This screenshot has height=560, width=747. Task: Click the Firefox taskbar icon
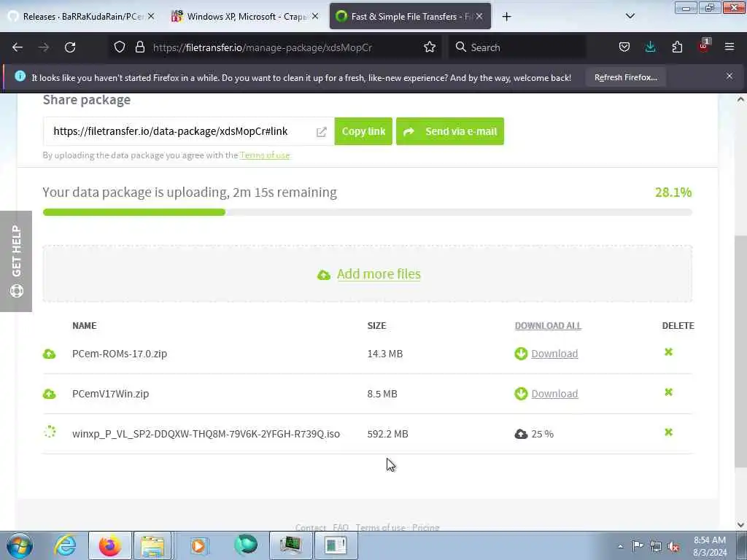coord(110,545)
